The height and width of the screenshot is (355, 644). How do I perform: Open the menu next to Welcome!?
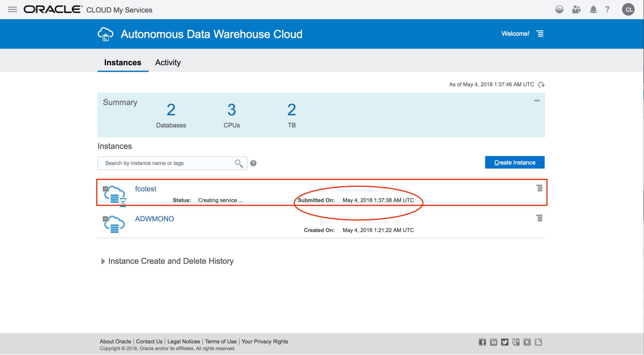[x=540, y=34]
